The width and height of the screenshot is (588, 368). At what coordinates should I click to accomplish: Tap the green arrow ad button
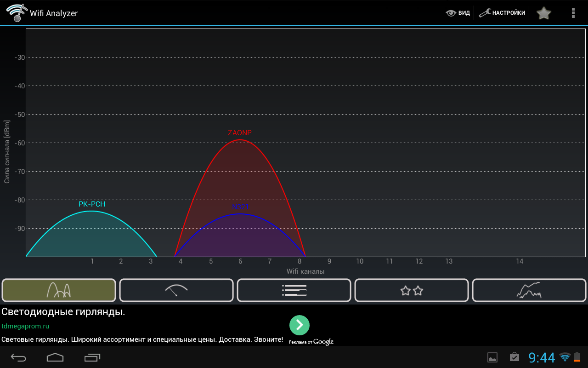(x=300, y=325)
